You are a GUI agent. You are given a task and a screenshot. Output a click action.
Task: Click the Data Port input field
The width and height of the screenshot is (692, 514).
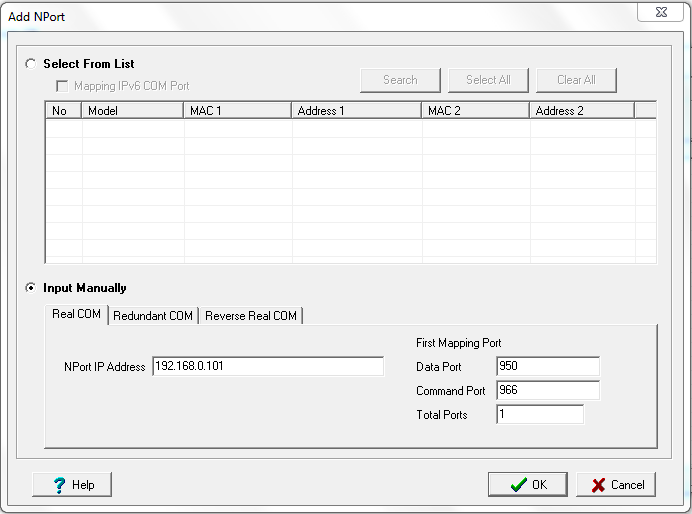pos(548,366)
